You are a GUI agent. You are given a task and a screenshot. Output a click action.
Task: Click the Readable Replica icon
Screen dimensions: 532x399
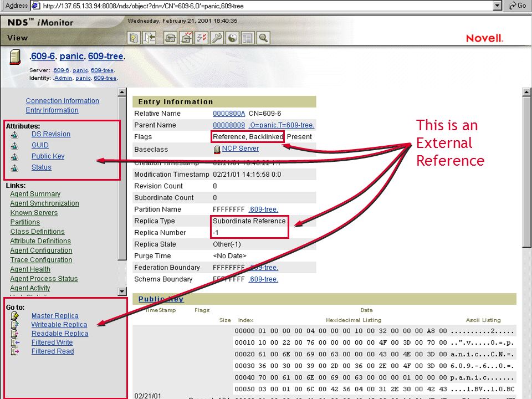coord(15,334)
